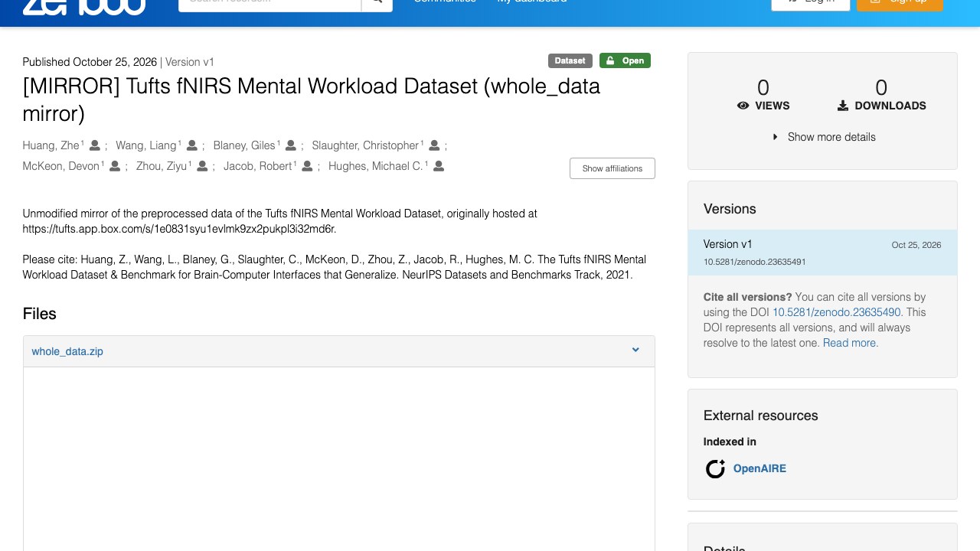This screenshot has width=980, height=551.
Task: Open profile icon next to Slaughter, Christopher
Action: click(x=434, y=145)
